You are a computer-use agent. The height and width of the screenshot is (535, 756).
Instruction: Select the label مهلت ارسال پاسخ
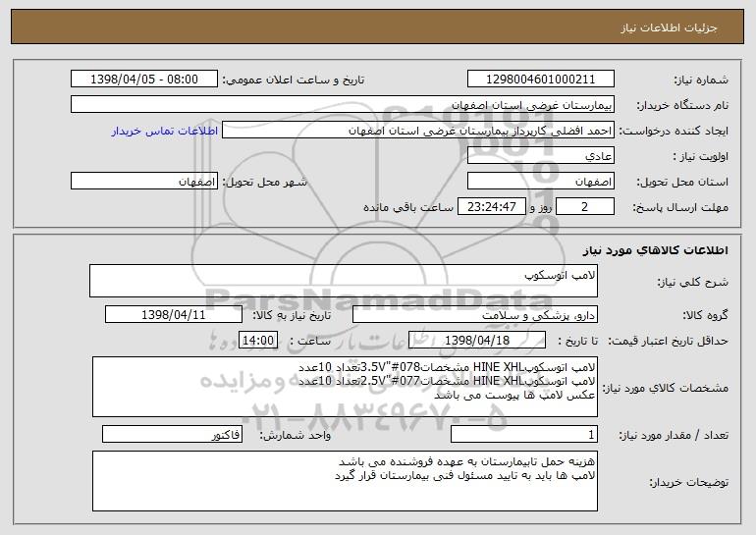click(680, 207)
